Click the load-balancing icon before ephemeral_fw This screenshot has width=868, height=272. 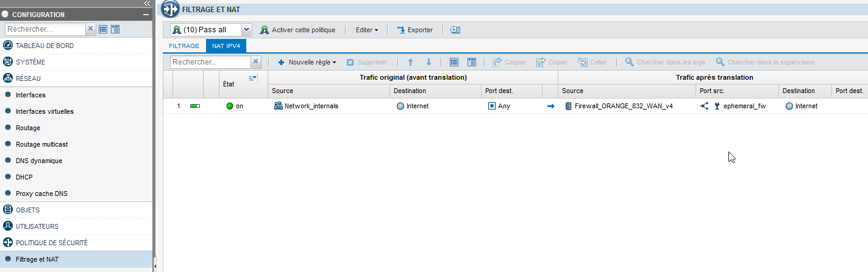tap(704, 106)
